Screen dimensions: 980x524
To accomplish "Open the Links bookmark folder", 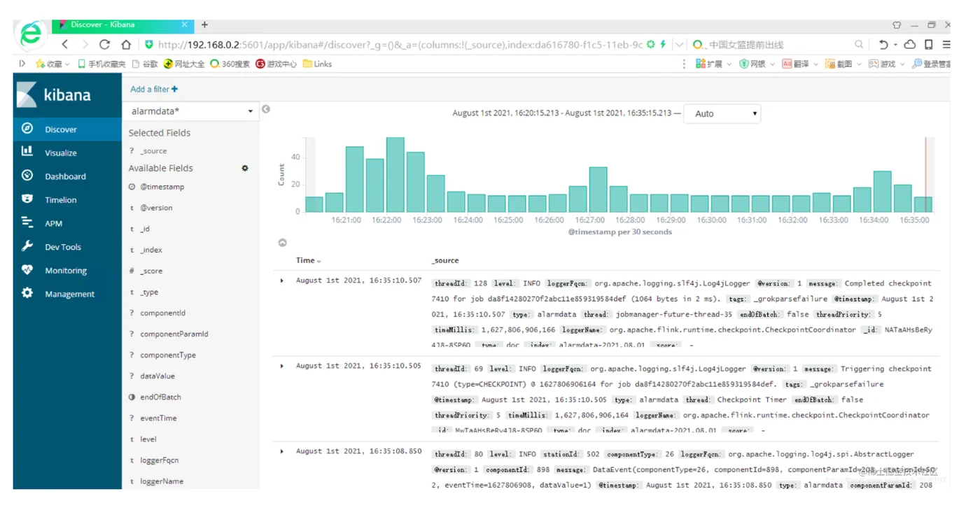I will (x=318, y=64).
